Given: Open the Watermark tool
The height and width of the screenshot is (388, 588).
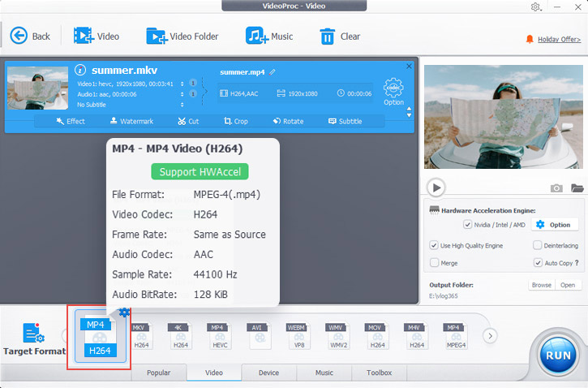Looking at the screenshot, I should [131, 121].
